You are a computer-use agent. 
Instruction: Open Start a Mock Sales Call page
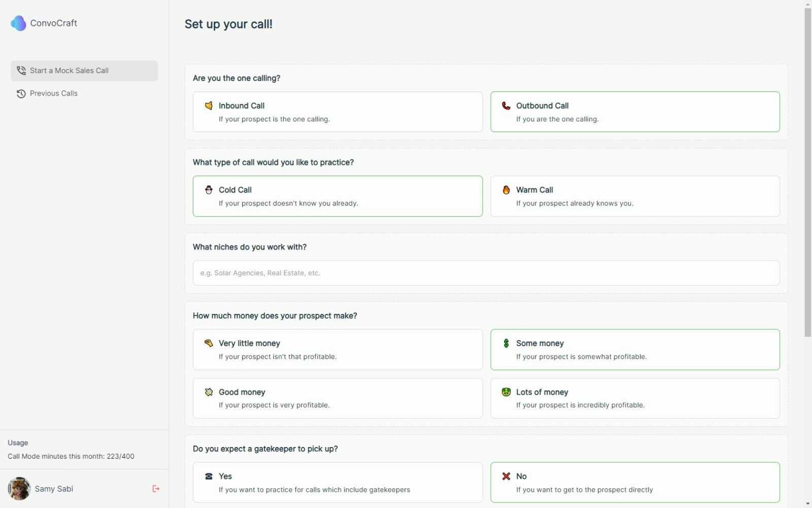tap(84, 71)
